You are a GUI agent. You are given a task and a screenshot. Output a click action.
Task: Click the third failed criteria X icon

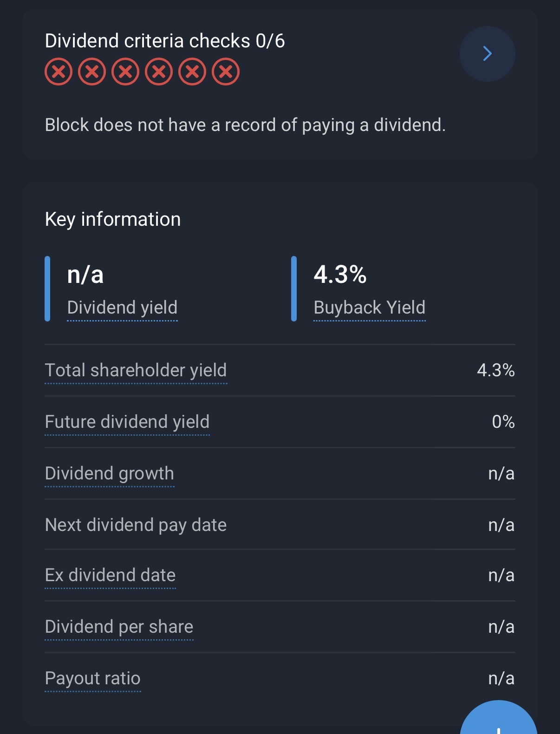tap(125, 72)
